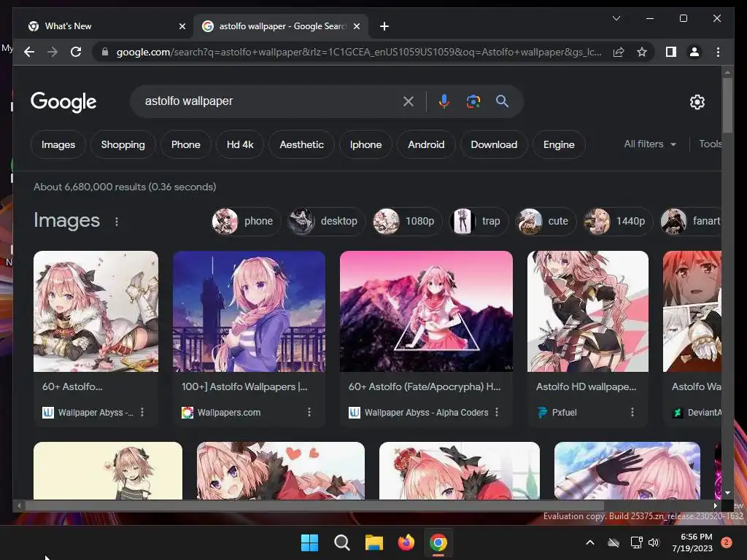Screen dimensions: 747x560
Task: Open Chrome side panel
Action: coord(671,52)
